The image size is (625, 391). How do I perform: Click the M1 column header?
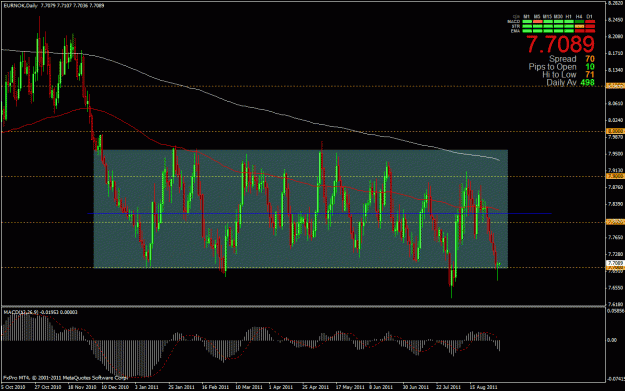[527, 17]
